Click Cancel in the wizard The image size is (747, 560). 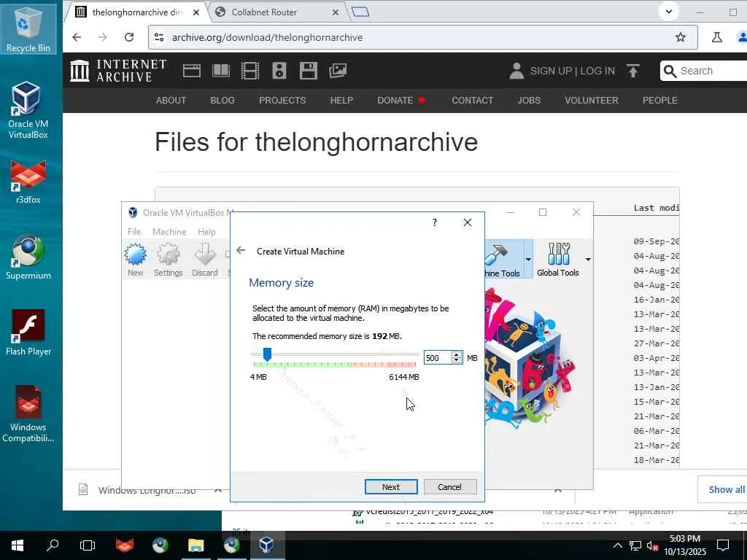coord(449,486)
